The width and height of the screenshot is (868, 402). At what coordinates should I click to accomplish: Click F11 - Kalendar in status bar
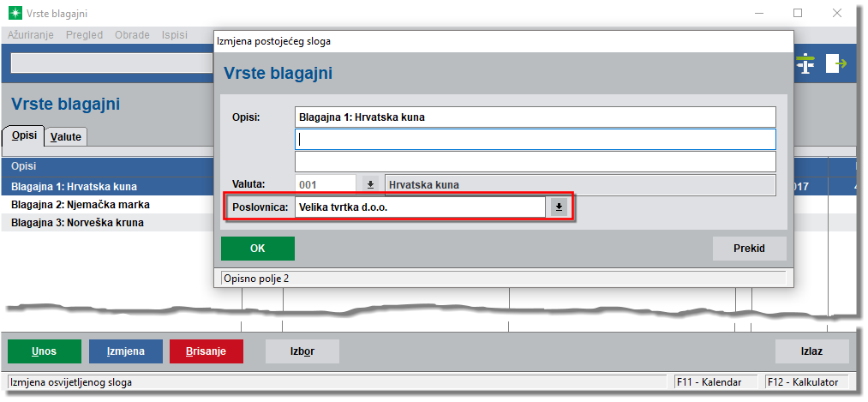(717, 382)
